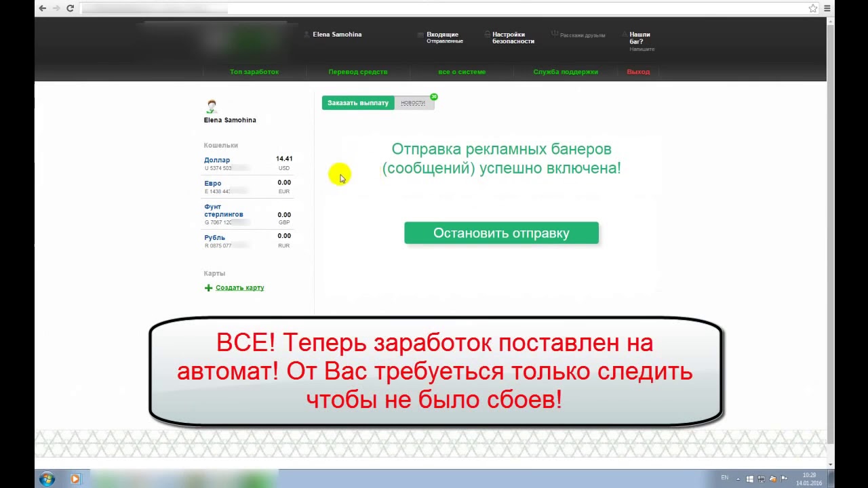Click the browser reload icon
Image resolution: width=868 pixels, height=488 pixels.
pos(70,8)
